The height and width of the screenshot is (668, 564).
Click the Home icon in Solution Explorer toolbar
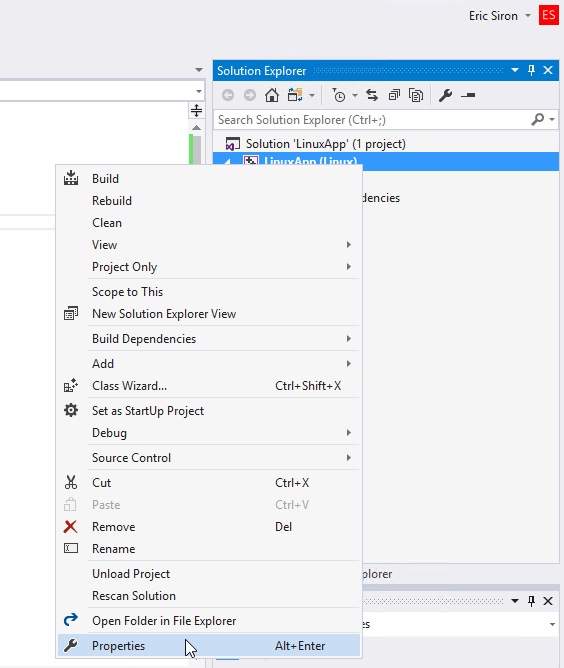click(x=272, y=95)
